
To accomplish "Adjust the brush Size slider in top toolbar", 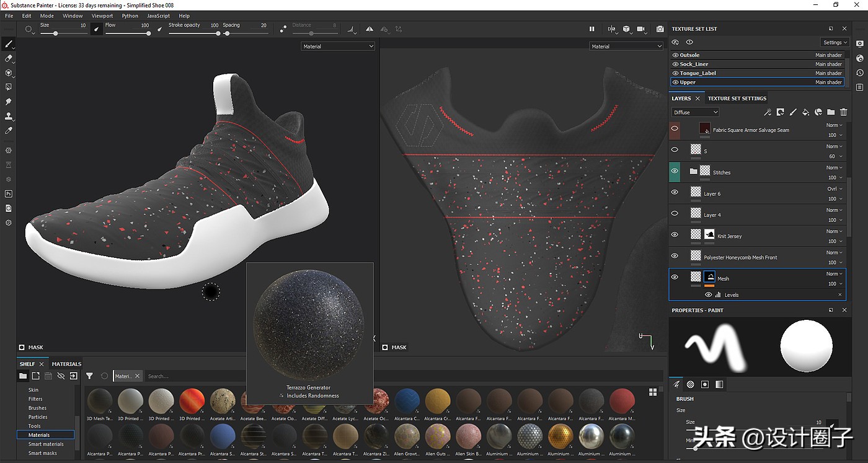I will point(63,33).
